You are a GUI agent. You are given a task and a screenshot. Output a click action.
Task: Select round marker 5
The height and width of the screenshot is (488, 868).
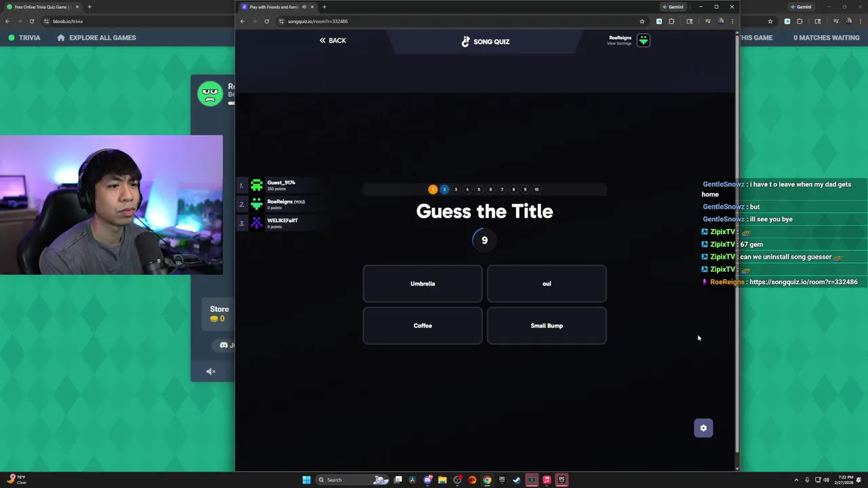tap(479, 189)
